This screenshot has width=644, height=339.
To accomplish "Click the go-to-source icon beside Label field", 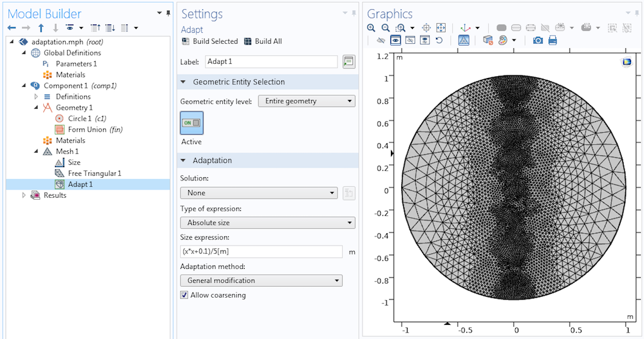I will tap(349, 62).
